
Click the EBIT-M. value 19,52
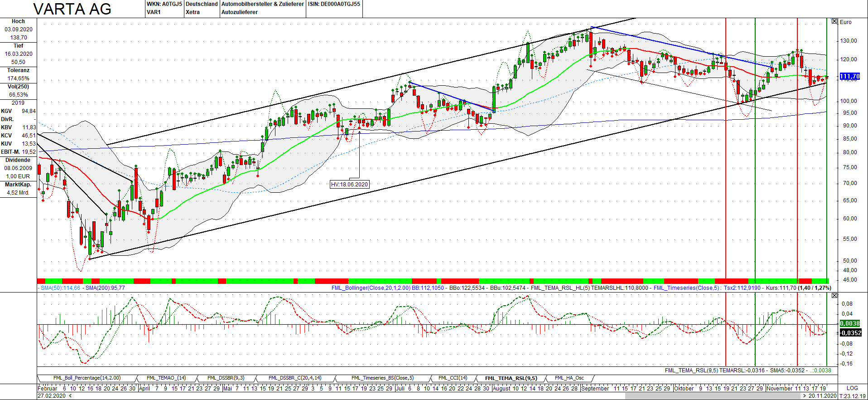click(x=29, y=152)
